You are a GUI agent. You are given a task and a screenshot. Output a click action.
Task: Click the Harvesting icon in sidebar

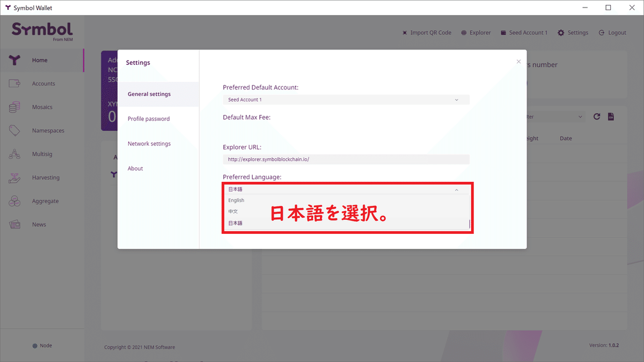coord(14,178)
